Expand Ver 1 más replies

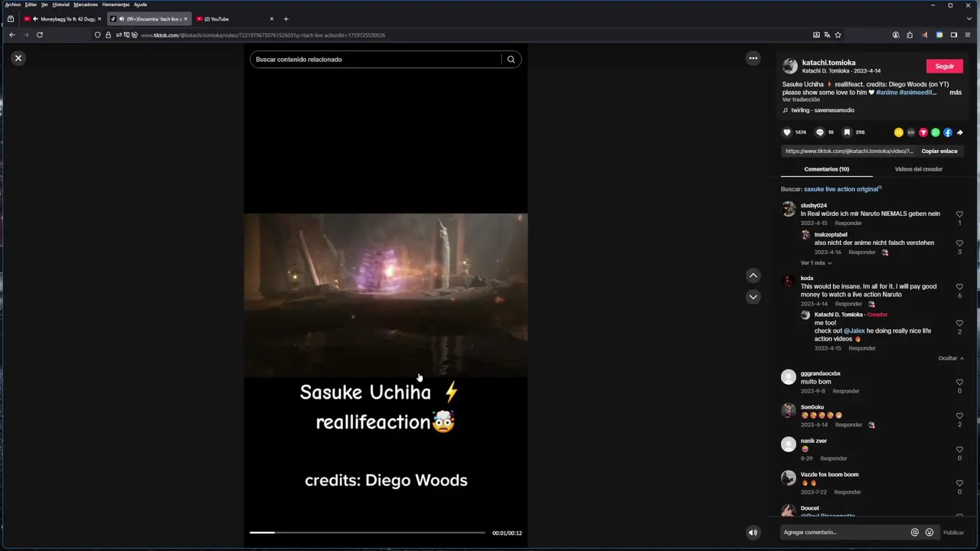[x=816, y=263]
